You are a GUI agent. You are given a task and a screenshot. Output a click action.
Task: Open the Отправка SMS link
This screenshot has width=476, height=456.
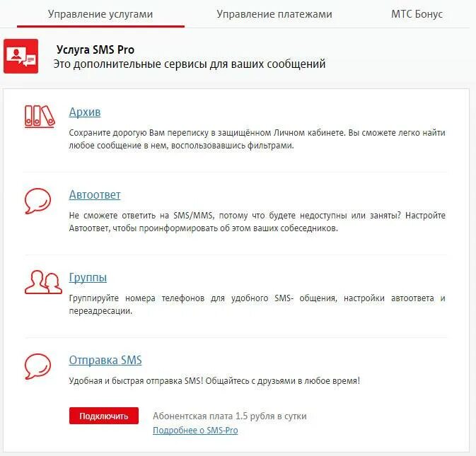pyautogui.click(x=105, y=360)
